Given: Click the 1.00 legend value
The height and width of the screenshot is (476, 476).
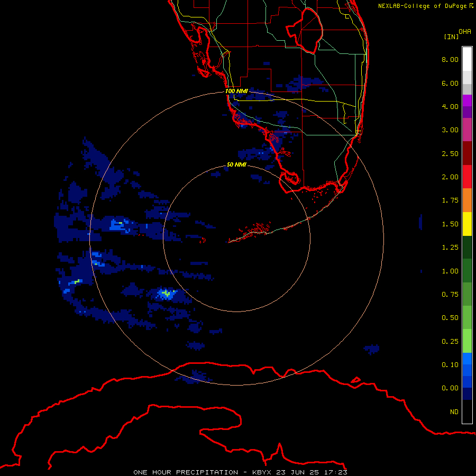Looking at the screenshot, I should click(450, 271).
